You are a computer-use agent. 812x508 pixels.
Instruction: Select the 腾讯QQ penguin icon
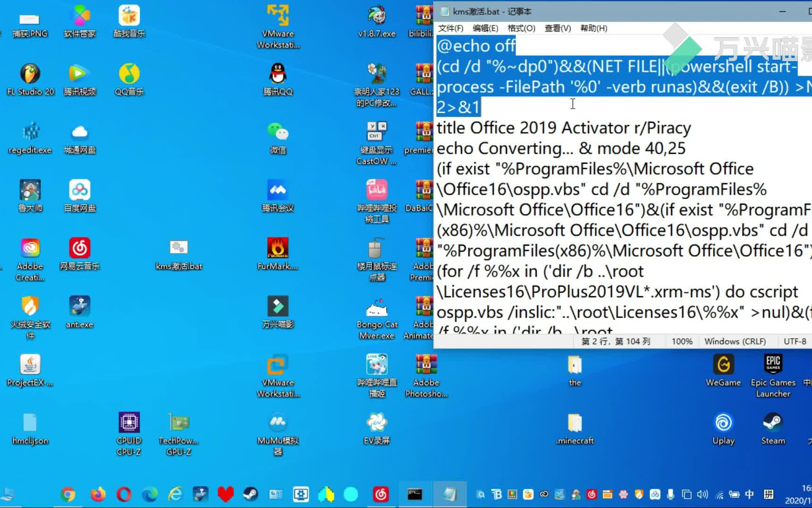[278, 79]
